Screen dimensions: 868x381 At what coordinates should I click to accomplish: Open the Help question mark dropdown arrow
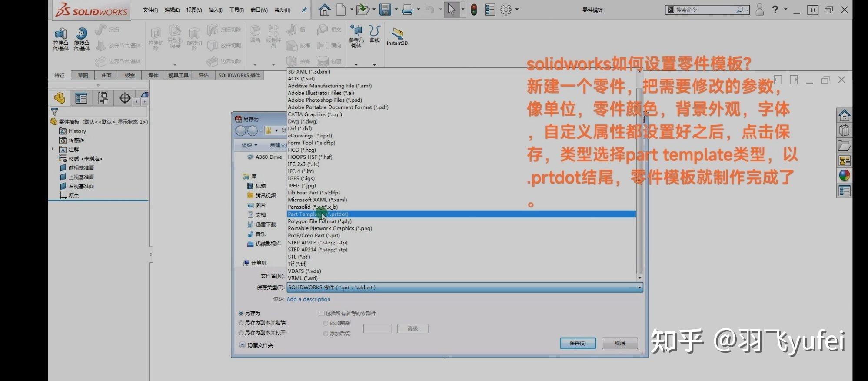[x=785, y=10]
